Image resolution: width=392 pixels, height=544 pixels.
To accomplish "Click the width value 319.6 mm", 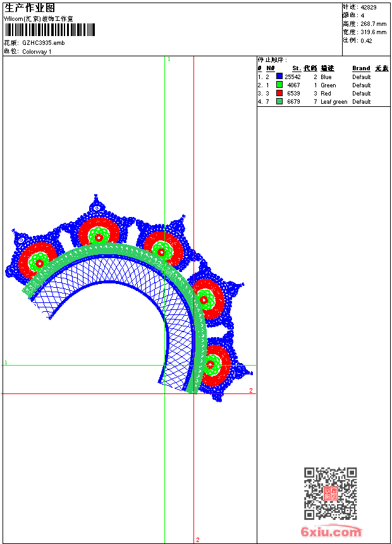I will pos(373,32).
